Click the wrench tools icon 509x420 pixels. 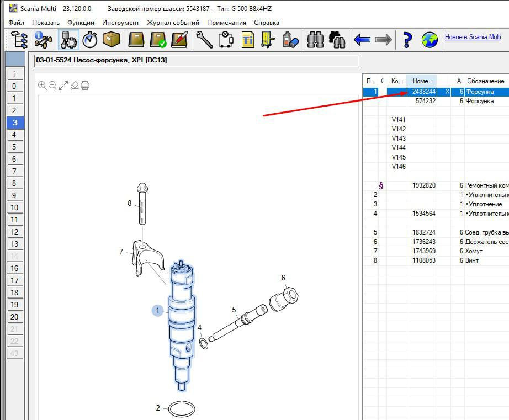click(x=204, y=40)
